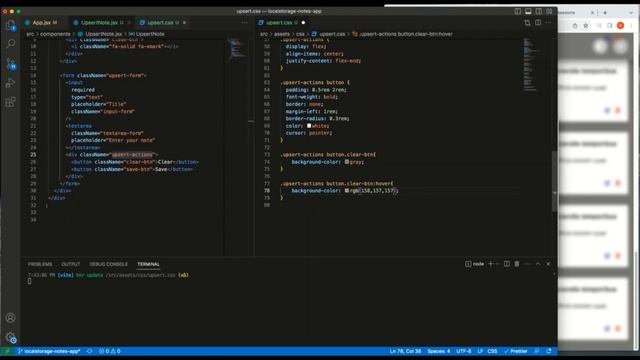This screenshot has width=640, height=360.
Task: Click the rgb color swatch on line 78
Action: (x=347, y=191)
